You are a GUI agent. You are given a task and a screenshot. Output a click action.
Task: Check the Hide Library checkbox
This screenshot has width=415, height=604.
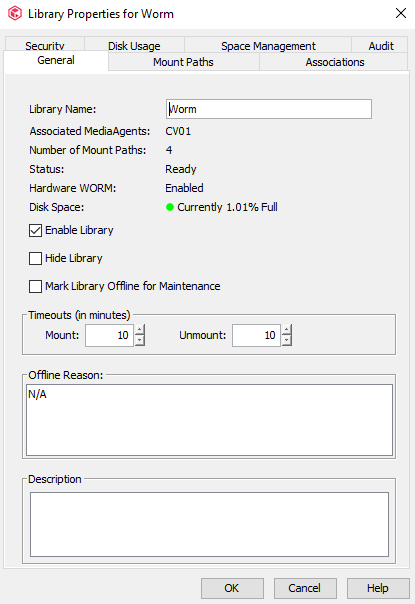35,258
